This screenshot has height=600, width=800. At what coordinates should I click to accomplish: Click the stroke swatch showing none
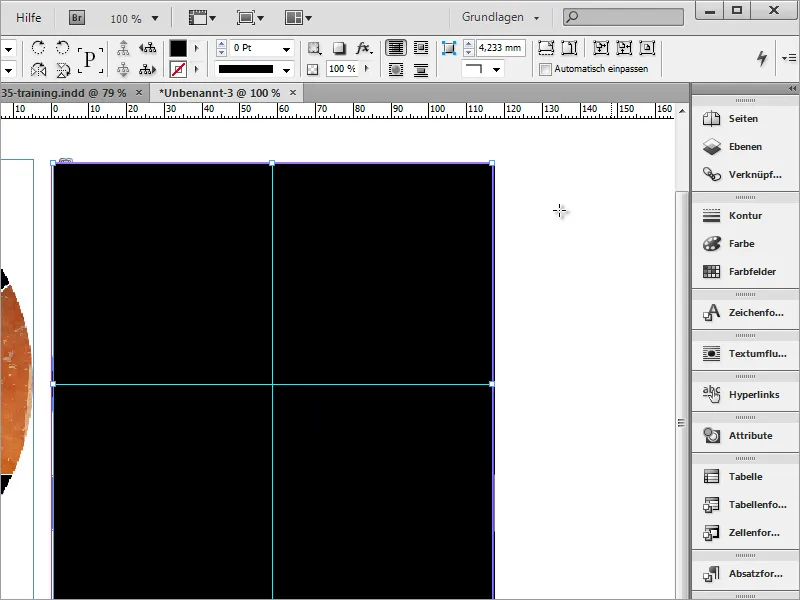178,69
